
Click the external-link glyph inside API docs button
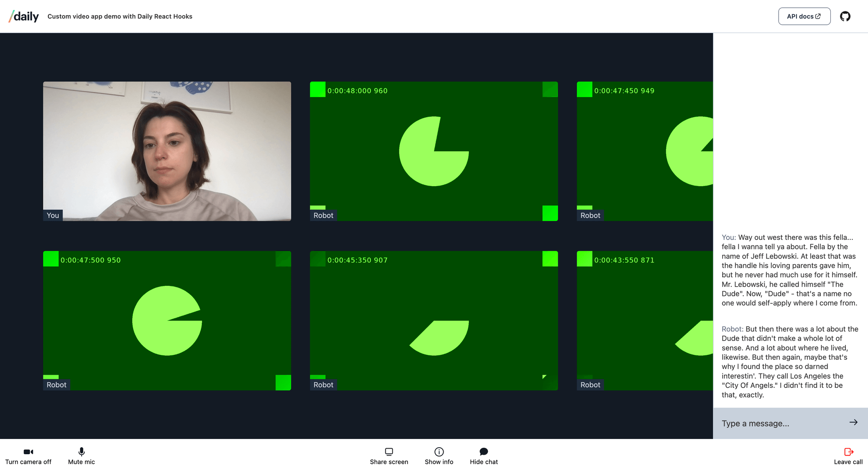point(818,16)
